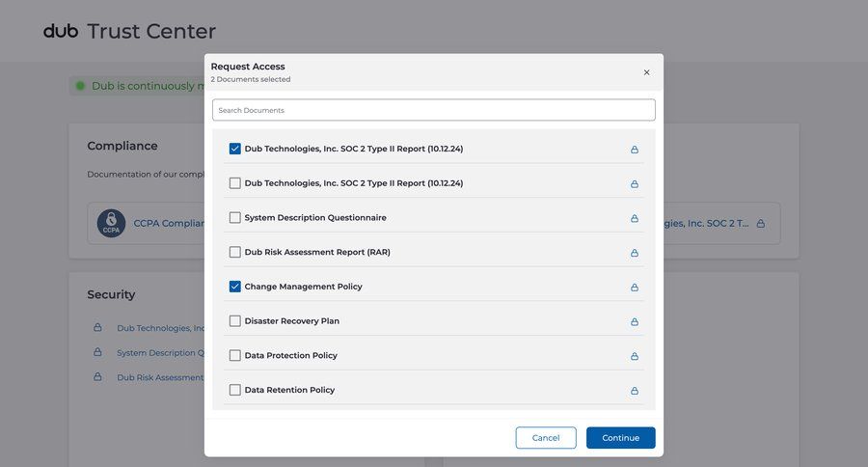This screenshot has width=868, height=467.
Task: Check the System Description Questionnaire checkbox
Action: [x=235, y=218]
